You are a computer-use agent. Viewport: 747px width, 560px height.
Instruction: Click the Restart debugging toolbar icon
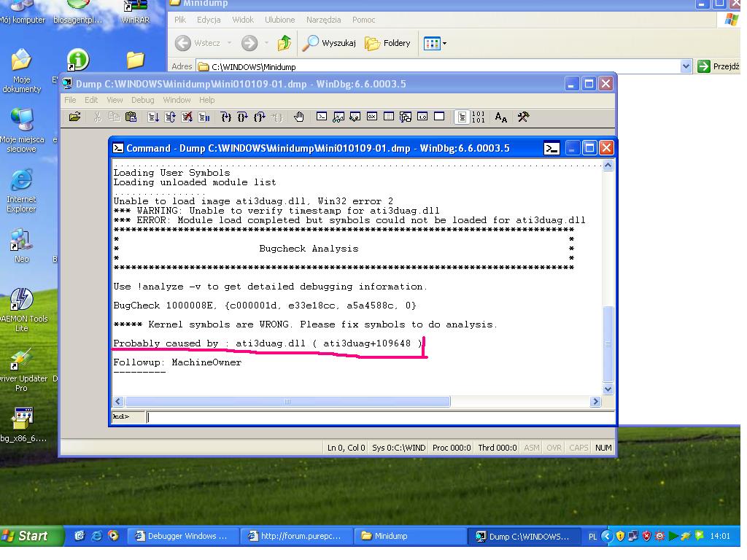click(171, 119)
